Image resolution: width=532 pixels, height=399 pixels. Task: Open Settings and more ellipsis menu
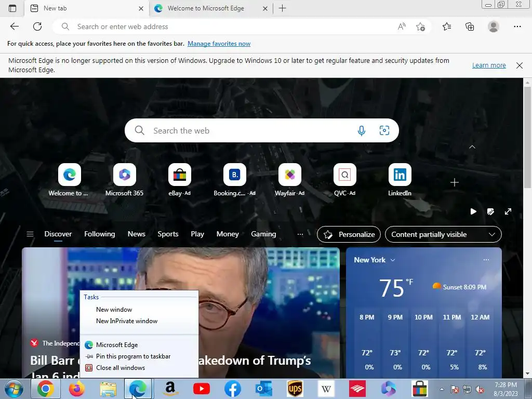517,26
